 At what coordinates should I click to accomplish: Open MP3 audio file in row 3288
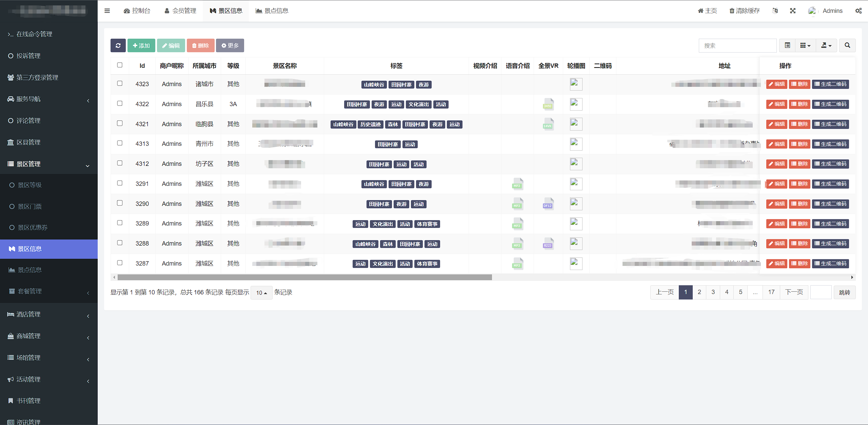coord(517,244)
